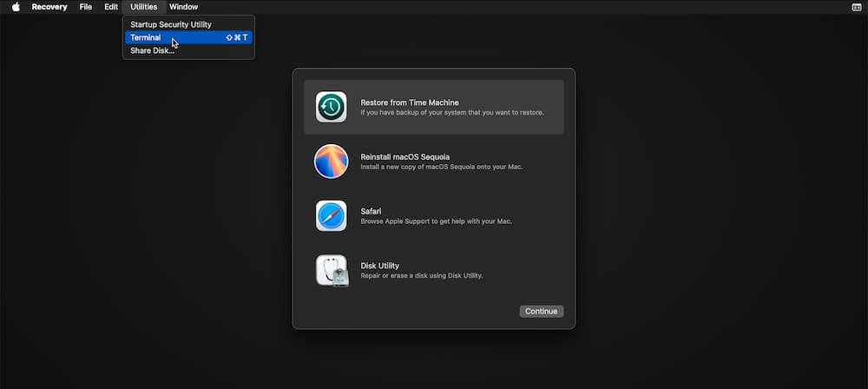This screenshot has width=868, height=389.
Task: Click 'Repair or erase a disk' description
Action: point(422,275)
